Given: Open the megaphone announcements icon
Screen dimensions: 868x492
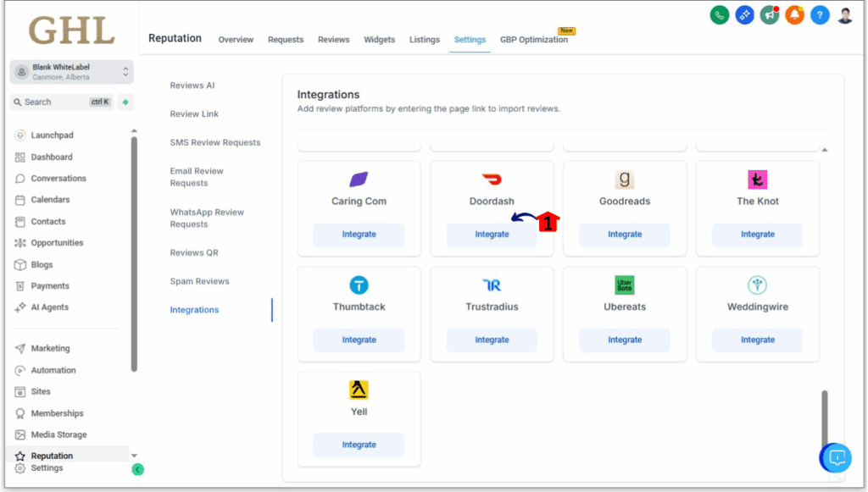Looking at the screenshot, I should pos(770,15).
